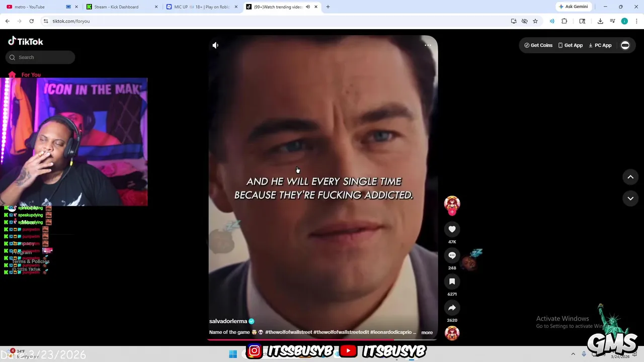Open the sound disc below share button

tap(452, 333)
